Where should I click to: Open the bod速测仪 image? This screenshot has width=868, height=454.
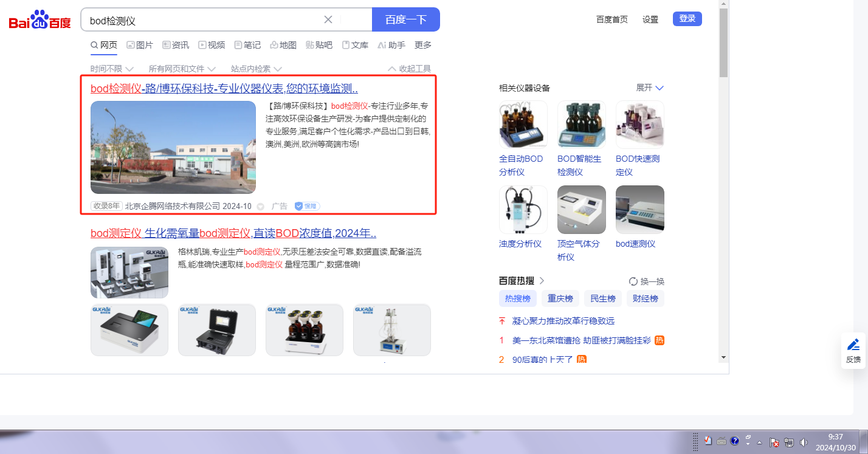[640, 210]
